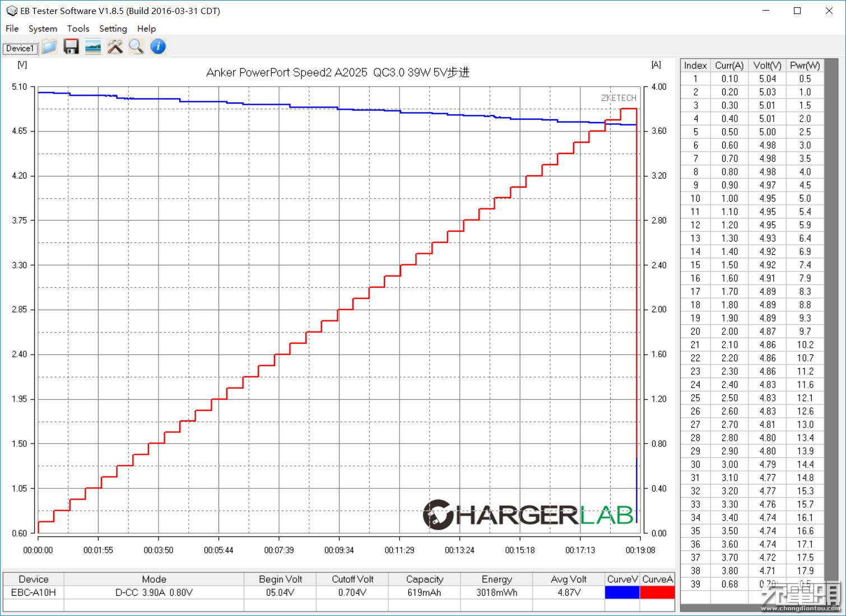Image resolution: width=846 pixels, height=616 pixels.
Task: Select the 3.00 current cell in row 30
Action: 729,465
